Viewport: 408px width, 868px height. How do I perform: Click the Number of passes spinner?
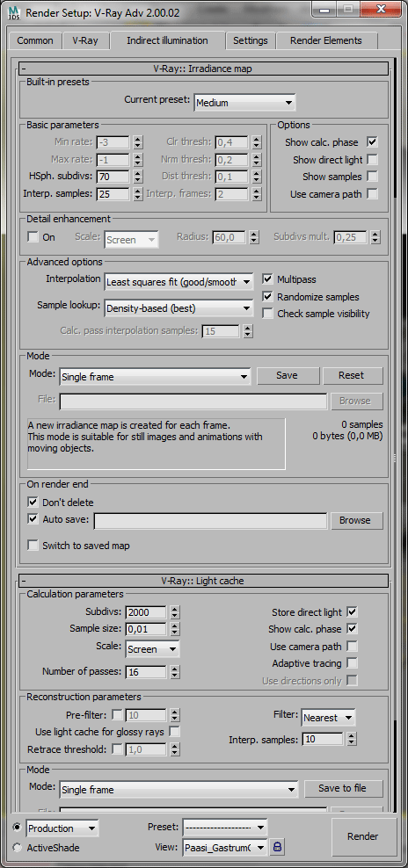click(x=175, y=672)
